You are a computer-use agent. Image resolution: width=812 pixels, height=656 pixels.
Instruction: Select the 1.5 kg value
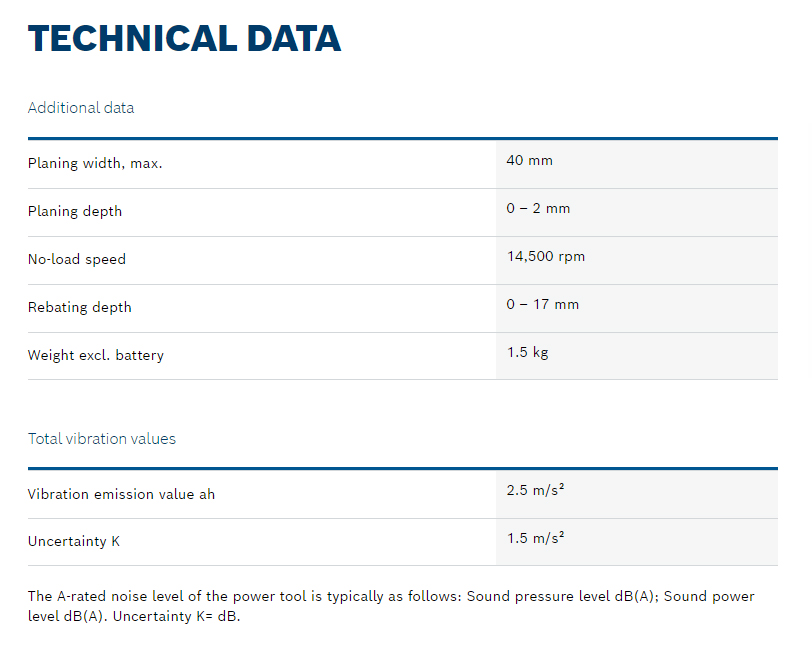[527, 352]
